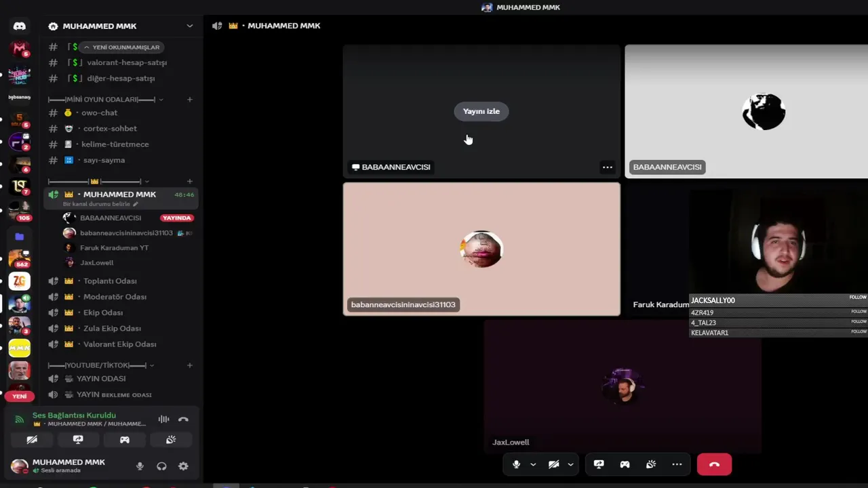Screen dimensions: 868x488
Task: Open camera device dropdown arrow
Action: 570,464
